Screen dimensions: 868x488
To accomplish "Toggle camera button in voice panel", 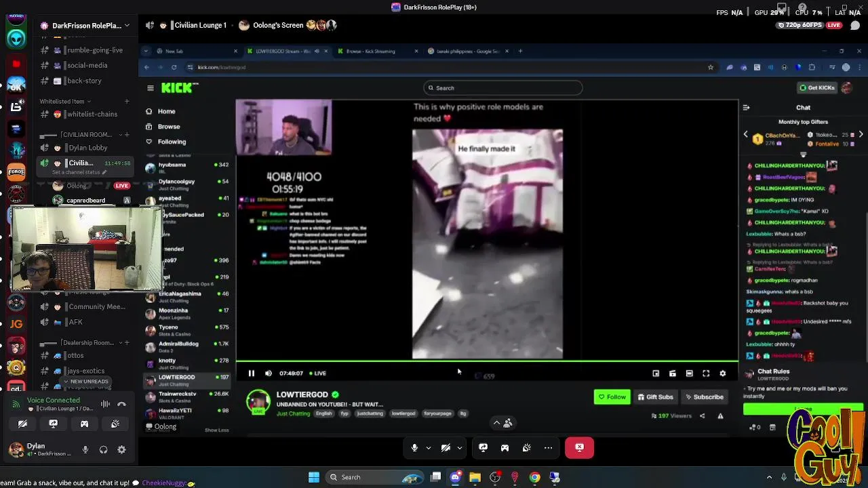I will click(x=22, y=424).
